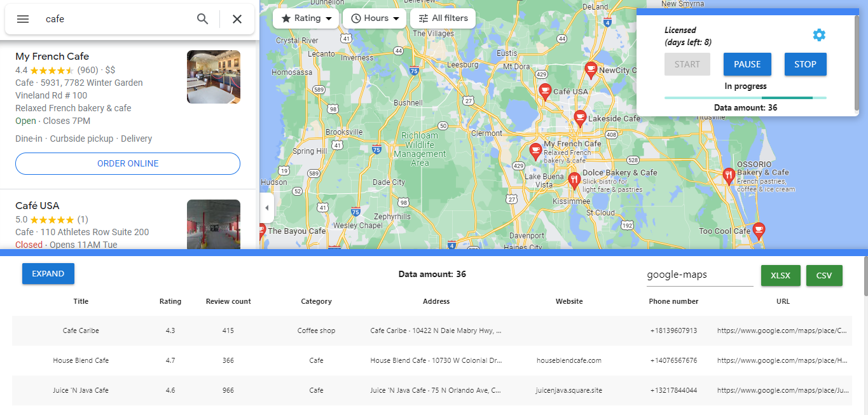The width and height of the screenshot is (868, 415).
Task: Open the scraper settings gear icon
Action: click(x=819, y=35)
